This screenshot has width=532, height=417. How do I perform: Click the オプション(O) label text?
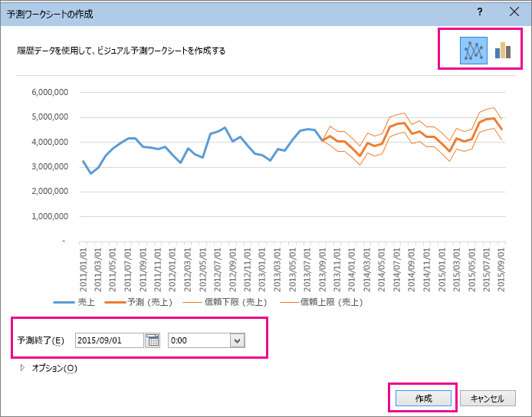tap(54, 368)
